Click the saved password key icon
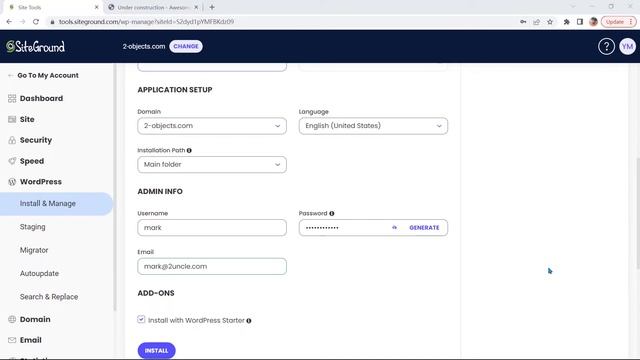The image size is (640, 360). (x=523, y=22)
